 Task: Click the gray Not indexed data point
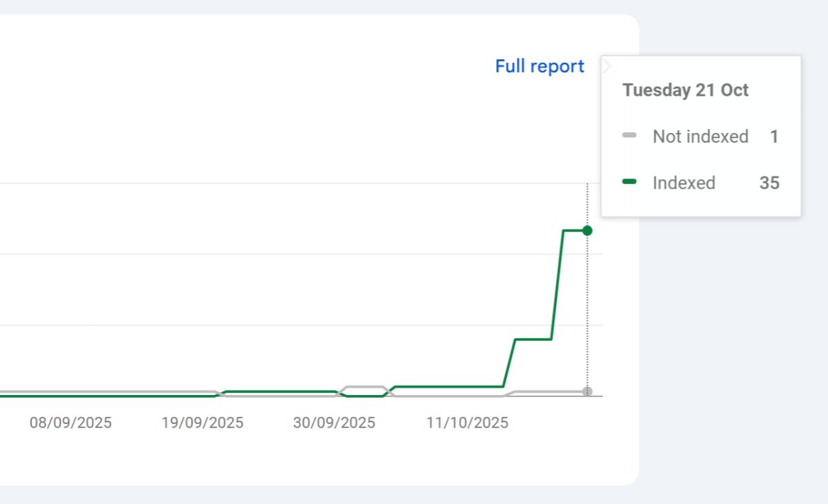[586, 392]
